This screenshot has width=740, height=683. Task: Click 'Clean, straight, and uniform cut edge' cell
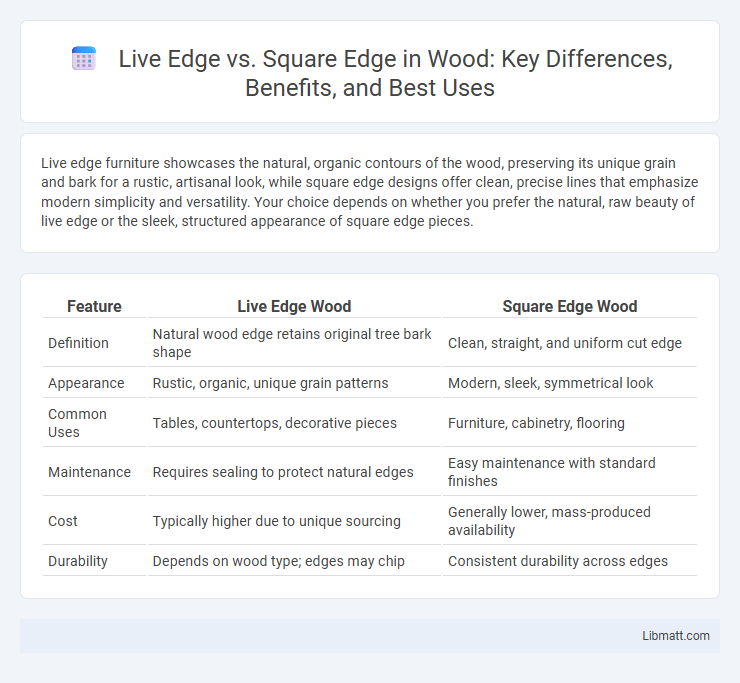pos(564,343)
